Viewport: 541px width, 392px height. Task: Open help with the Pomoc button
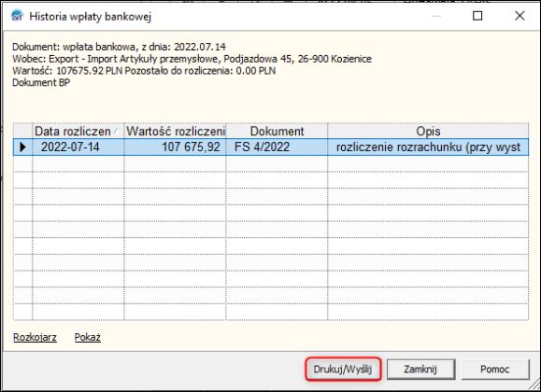point(495,370)
